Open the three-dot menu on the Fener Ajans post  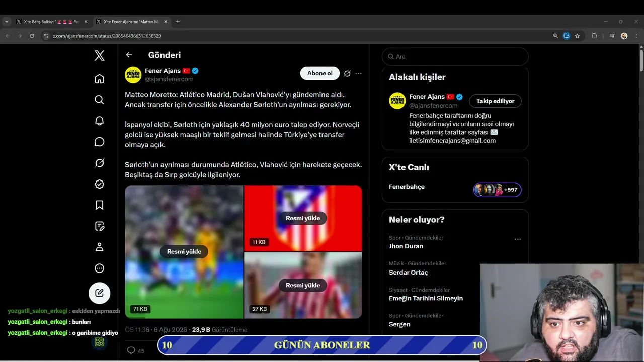tap(358, 73)
